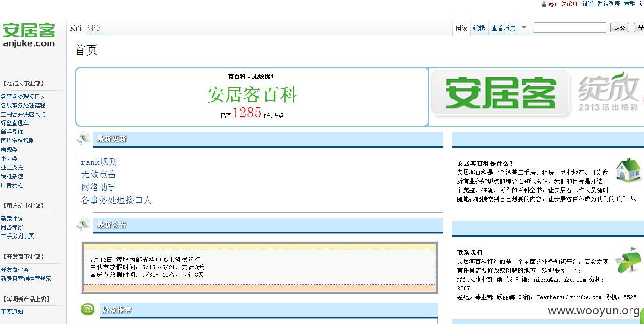Open sidebar link 好盘直通车
This screenshot has height=324, width=644.
[x=14, y=123]
